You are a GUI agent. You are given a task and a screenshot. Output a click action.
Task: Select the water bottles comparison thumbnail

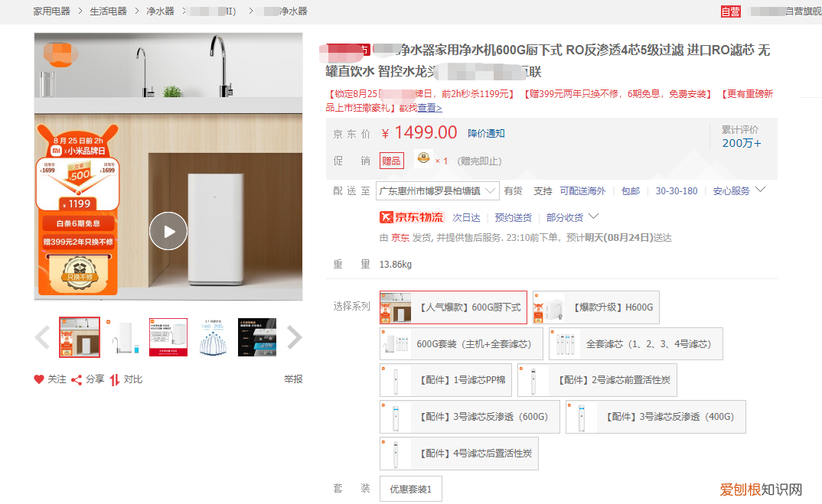[x=212, y=337]
